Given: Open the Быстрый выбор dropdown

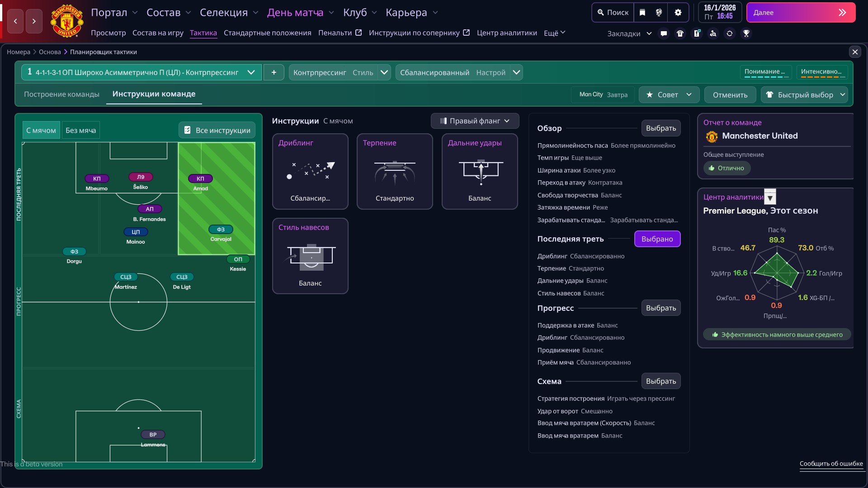Looking at the screenshot, I should tap(804, 95).
